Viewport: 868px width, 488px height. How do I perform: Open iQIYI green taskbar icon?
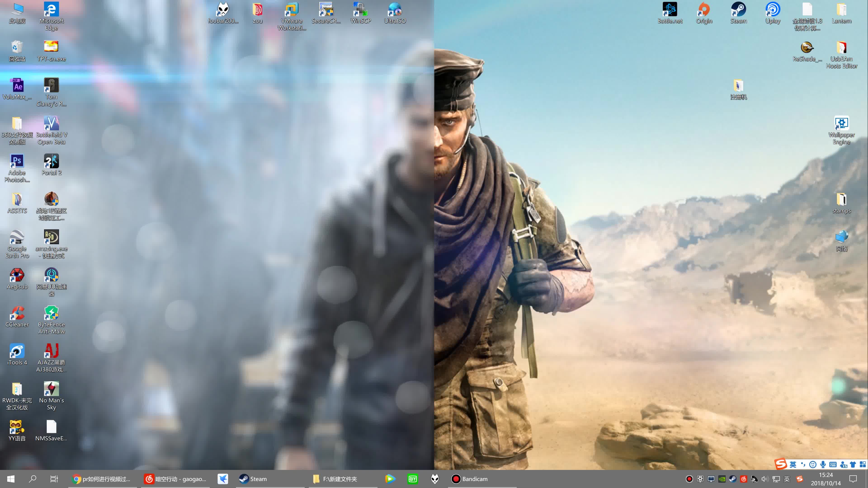(413, 479)
